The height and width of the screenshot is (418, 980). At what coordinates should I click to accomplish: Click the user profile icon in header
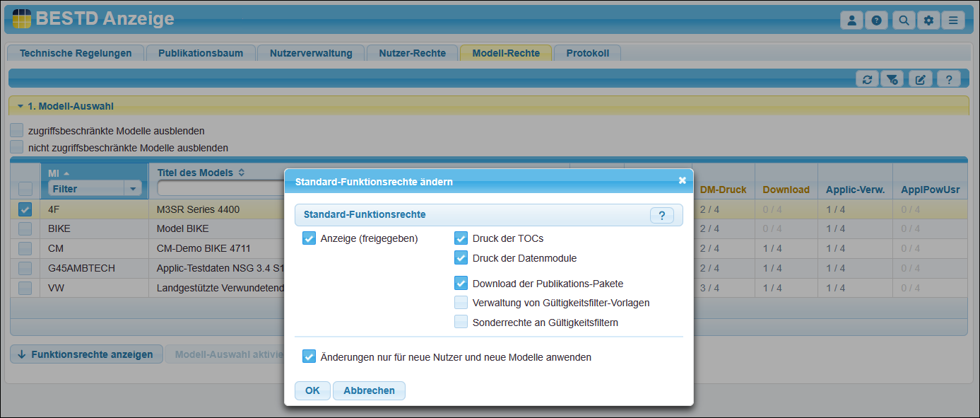tap(851, 21)
